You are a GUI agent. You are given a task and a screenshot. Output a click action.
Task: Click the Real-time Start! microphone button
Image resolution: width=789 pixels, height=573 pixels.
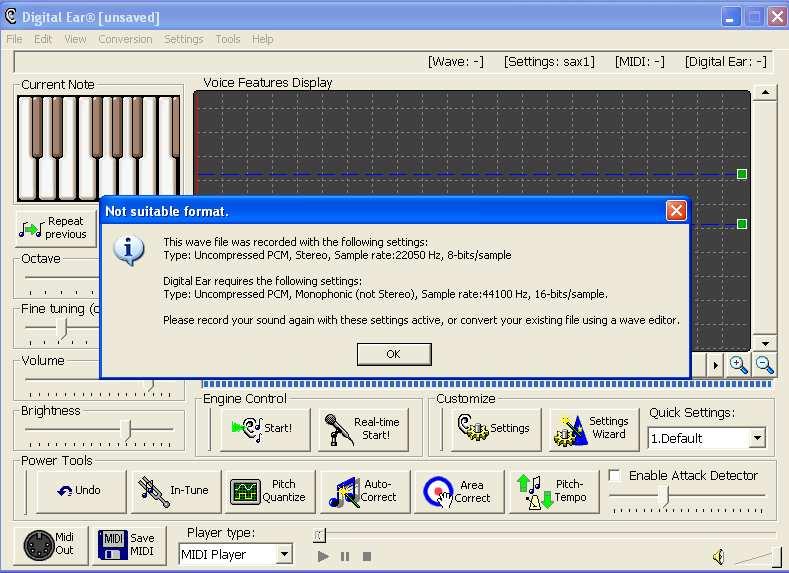[x=363, y=429]
